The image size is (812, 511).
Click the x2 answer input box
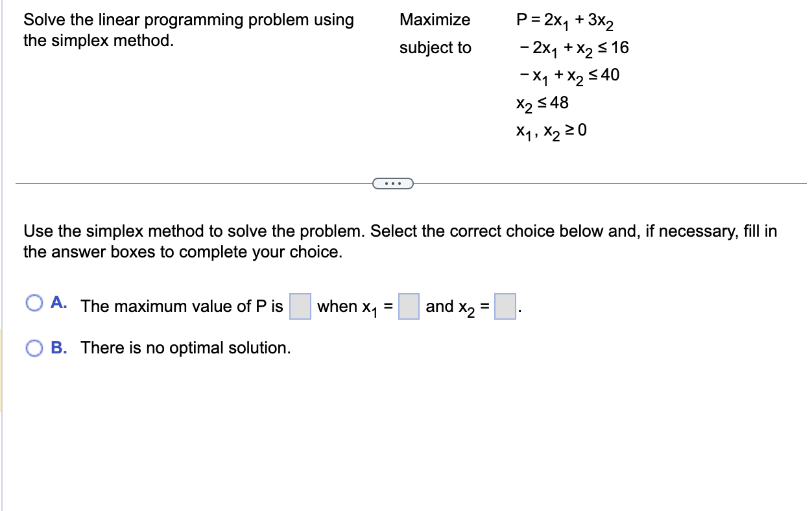pos(505,305)
